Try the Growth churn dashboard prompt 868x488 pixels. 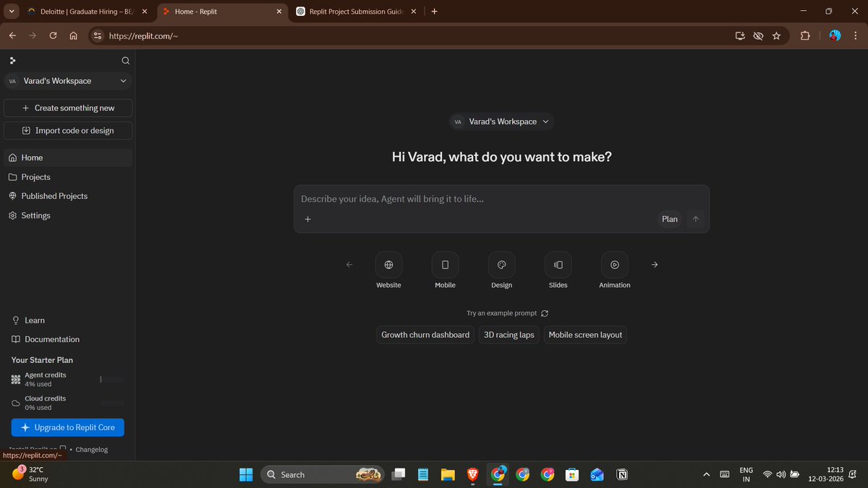coord(425,335)
